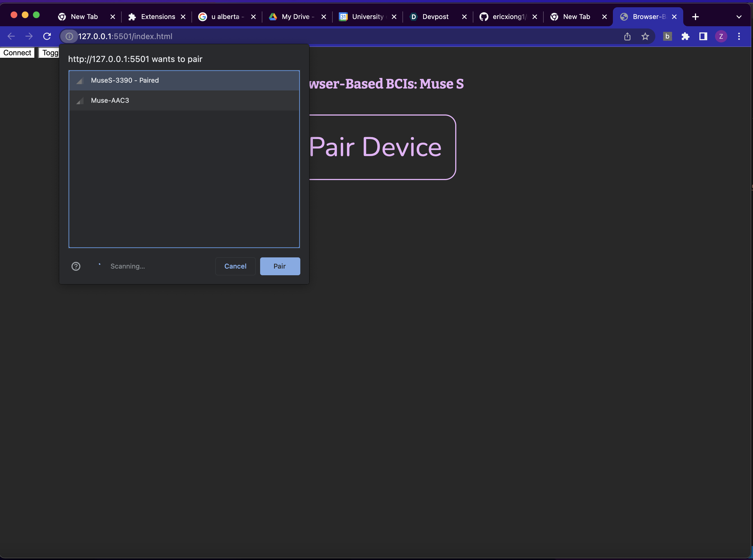Cancel the Bluetooth pairing dialog

pos(235,266)
